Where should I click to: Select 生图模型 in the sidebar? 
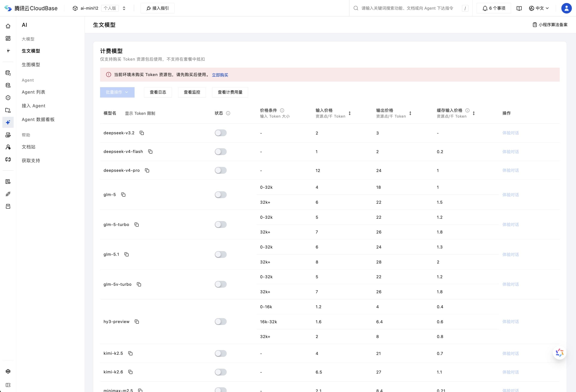31,65
